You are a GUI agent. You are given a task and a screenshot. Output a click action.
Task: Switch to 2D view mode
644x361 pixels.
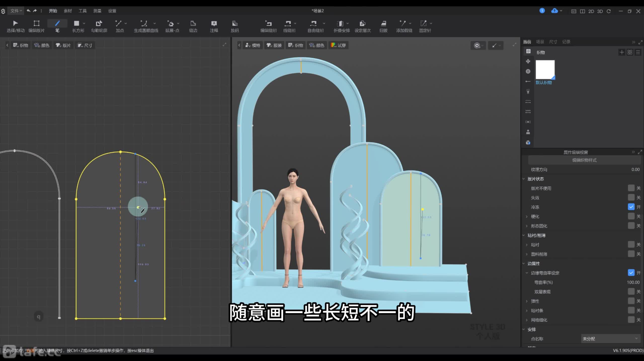591,11
